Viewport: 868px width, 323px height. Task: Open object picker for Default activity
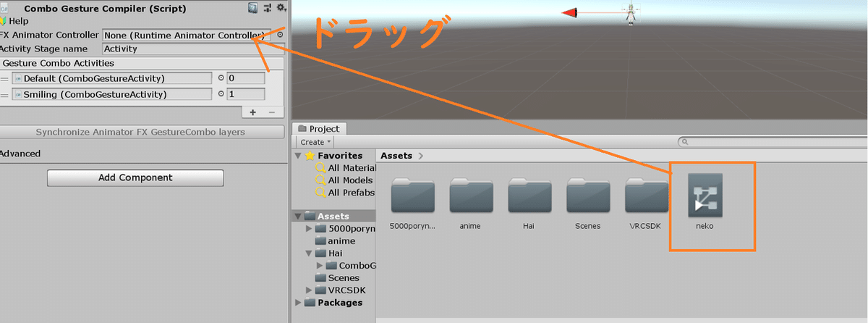[221, 78]
